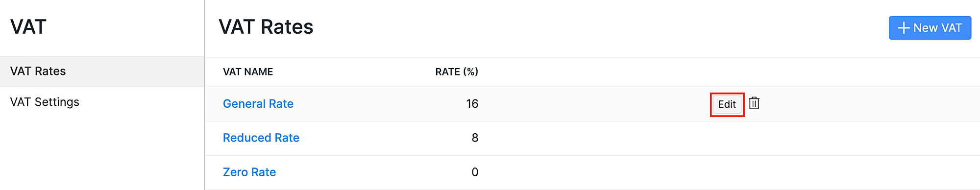The image size is (980, 190).
Task: Click the plus icon on New VAT
Action: [x=904, y=28]
